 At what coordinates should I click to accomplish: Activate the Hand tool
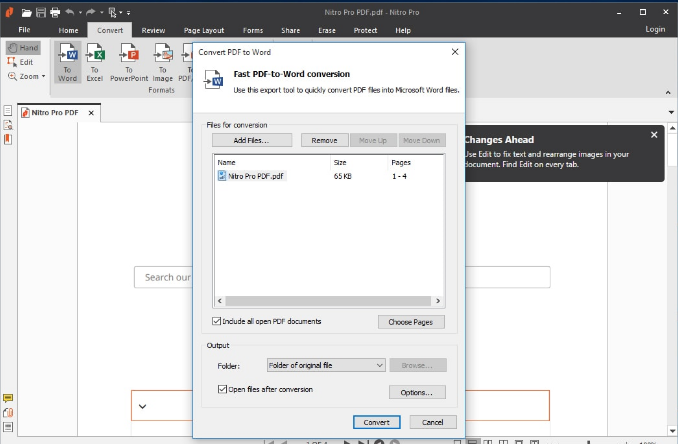pyautogui.click(x=23, y=48)
